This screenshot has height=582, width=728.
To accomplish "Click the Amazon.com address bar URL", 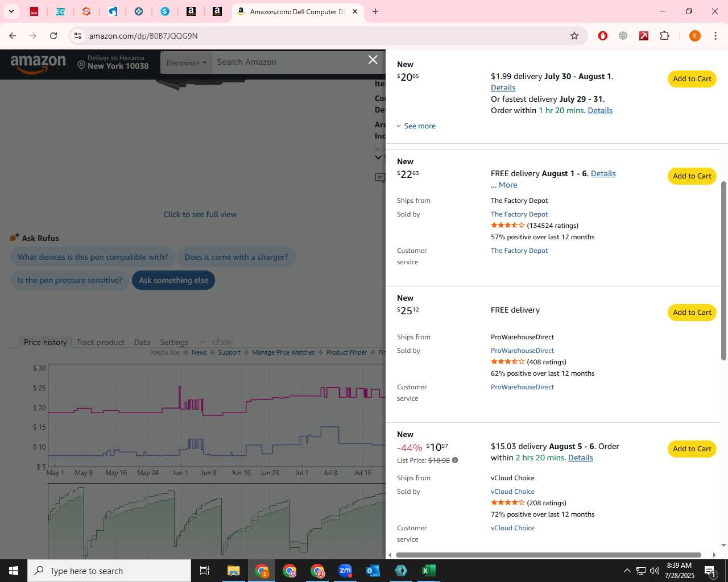I will (143, 36).
